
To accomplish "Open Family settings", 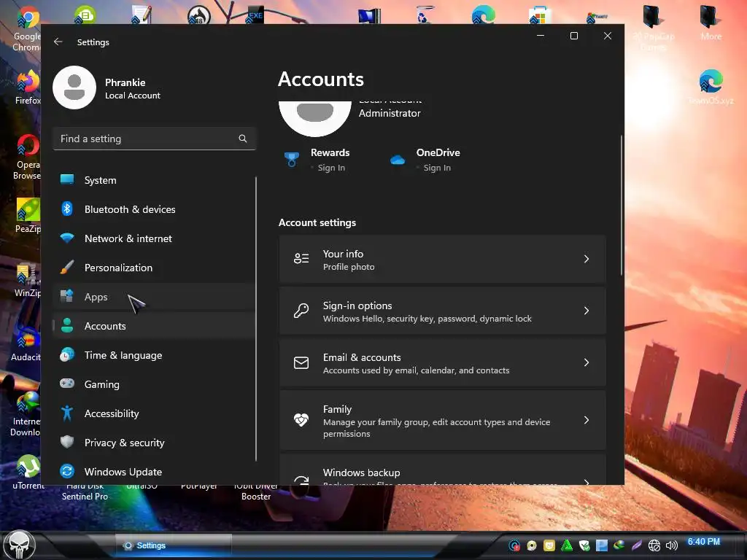I will 442,420.
